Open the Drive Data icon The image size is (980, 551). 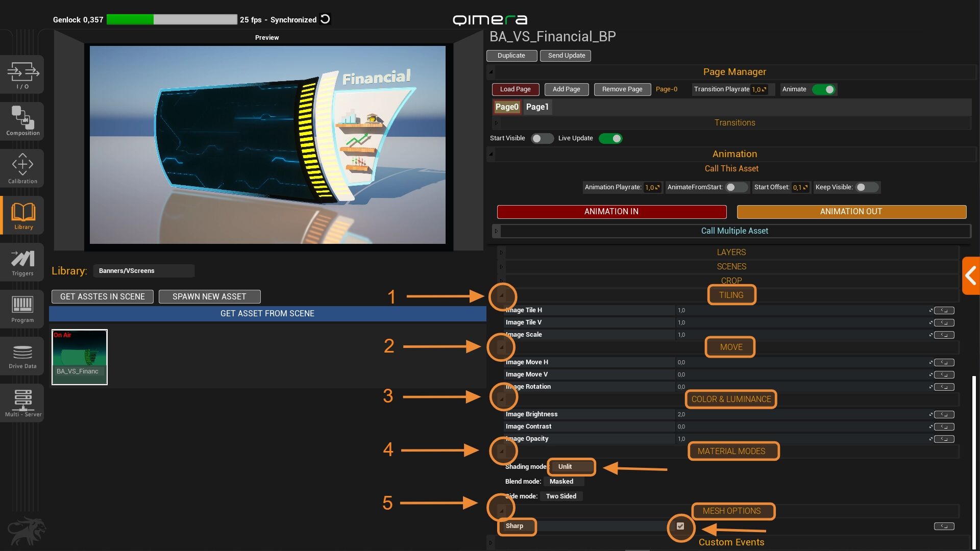click(x=22, y=356)
